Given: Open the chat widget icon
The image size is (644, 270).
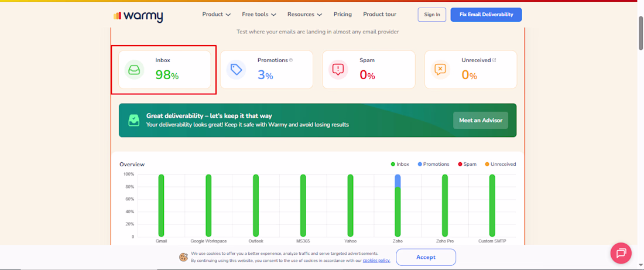Looking at the screenshot, I should 621,253.
